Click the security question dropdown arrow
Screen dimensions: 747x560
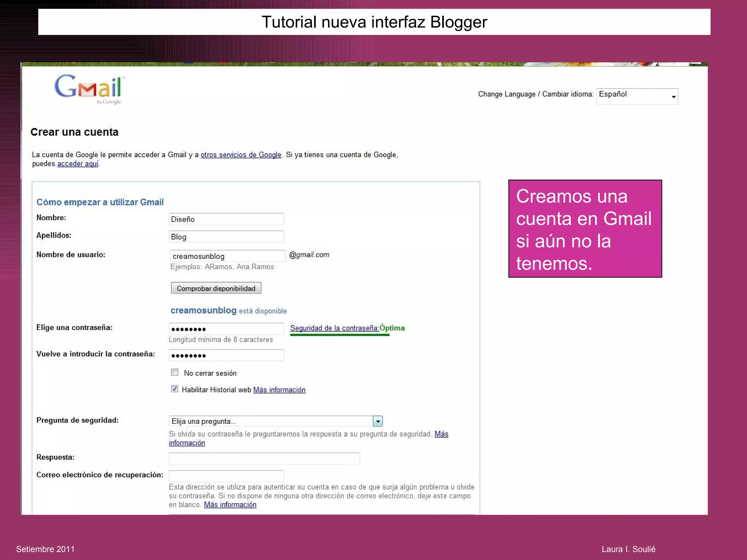[x=378, y=421]
